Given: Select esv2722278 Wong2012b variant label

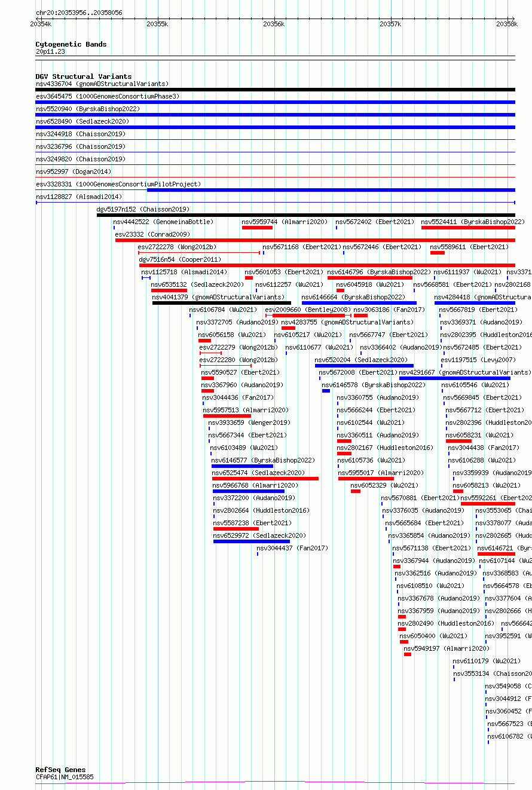Looking at the screenshot, I should [x=178, y=247].
